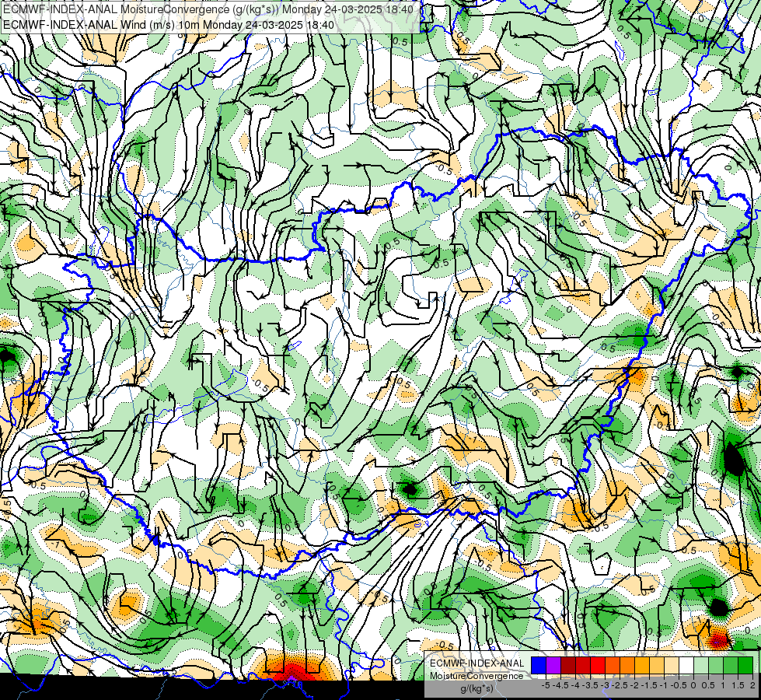Click the legend scale value -3.5

coord(590,685)
